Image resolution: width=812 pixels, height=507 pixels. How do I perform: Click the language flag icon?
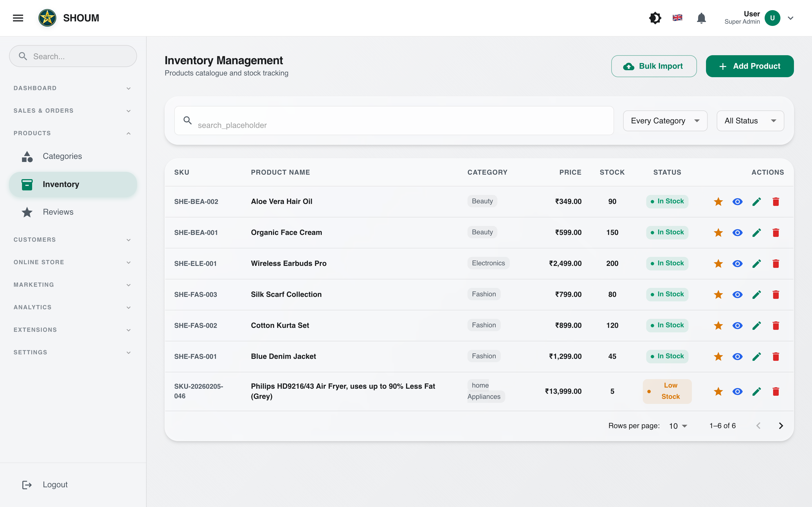[678, 18]
